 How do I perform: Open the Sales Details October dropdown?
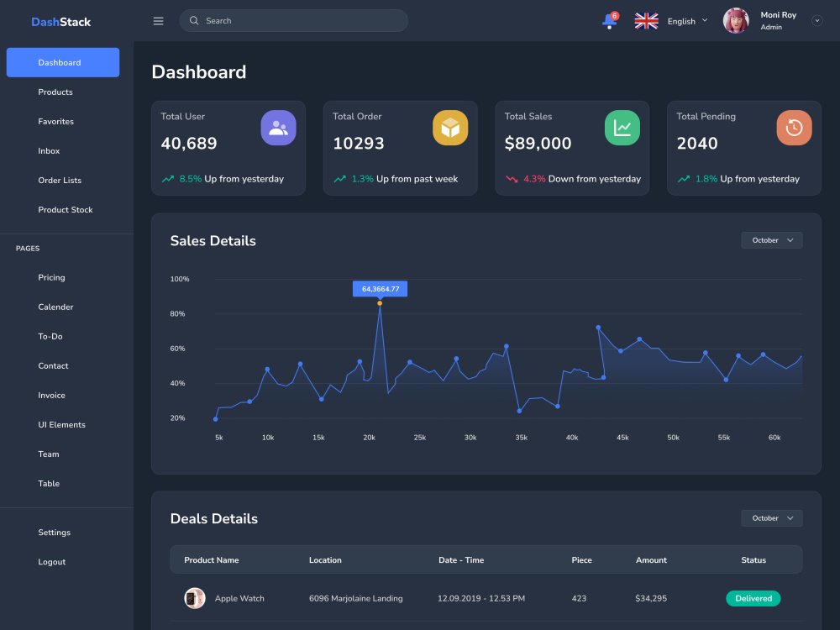click(771, 240)
